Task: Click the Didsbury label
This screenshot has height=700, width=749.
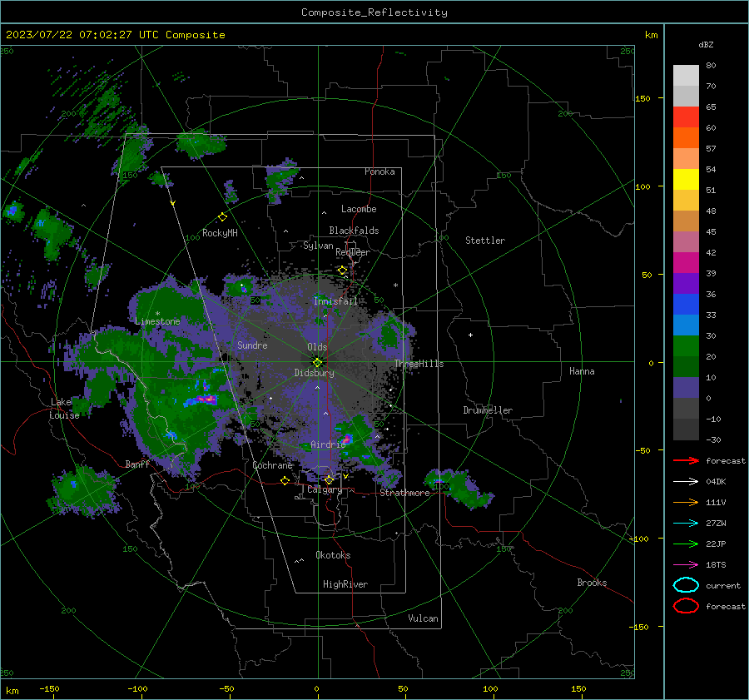Action: pyautogui.click(x=314, y=373)
